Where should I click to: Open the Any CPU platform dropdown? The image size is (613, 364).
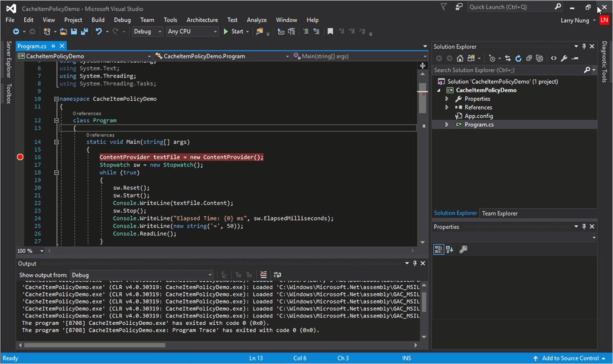point(192,32)
